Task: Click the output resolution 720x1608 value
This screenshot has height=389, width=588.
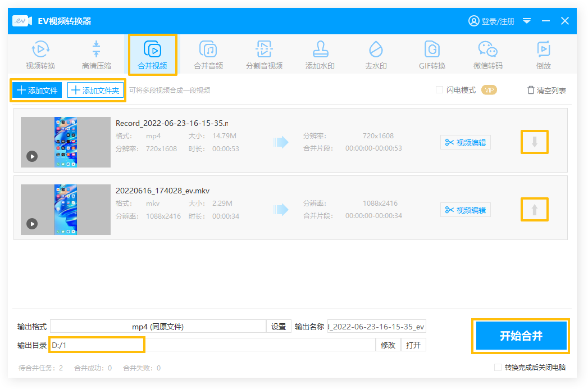Action: tap(378, 136)
